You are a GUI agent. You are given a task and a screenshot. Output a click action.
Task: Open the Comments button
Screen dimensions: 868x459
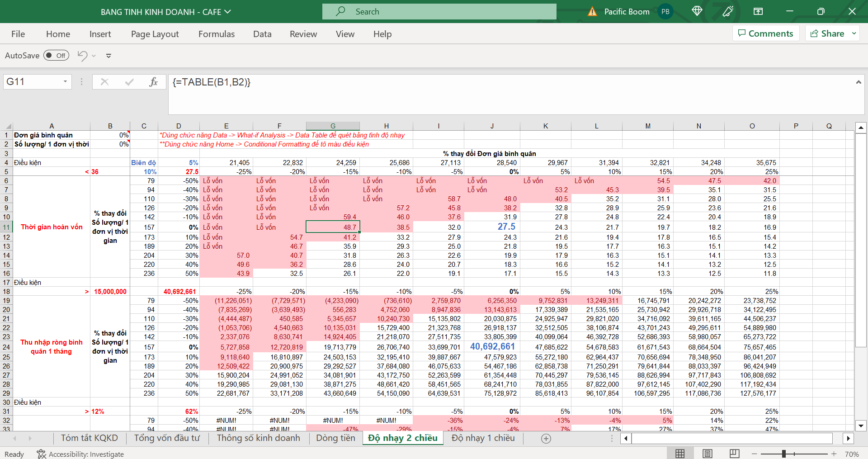[x=766, y=33]
